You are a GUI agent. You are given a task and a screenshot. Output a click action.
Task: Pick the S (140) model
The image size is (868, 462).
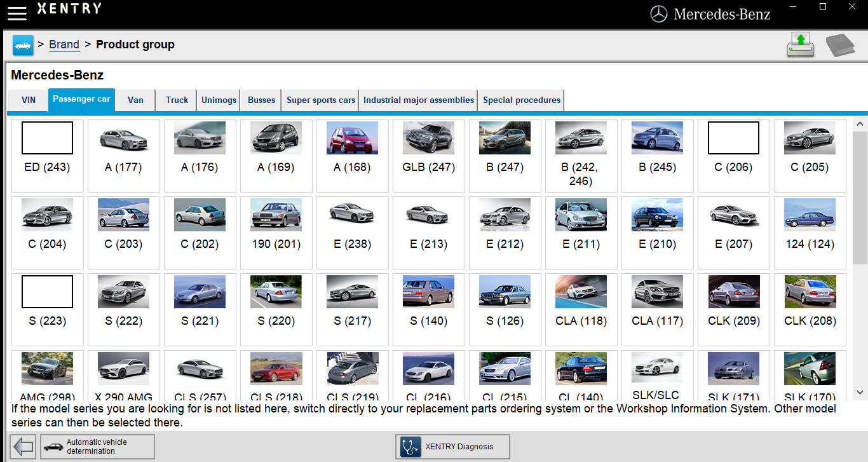click(x=429, y=309)
